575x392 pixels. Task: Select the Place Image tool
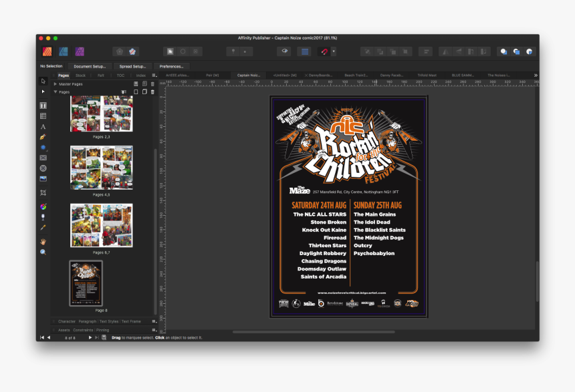click(x=43, y=179)
